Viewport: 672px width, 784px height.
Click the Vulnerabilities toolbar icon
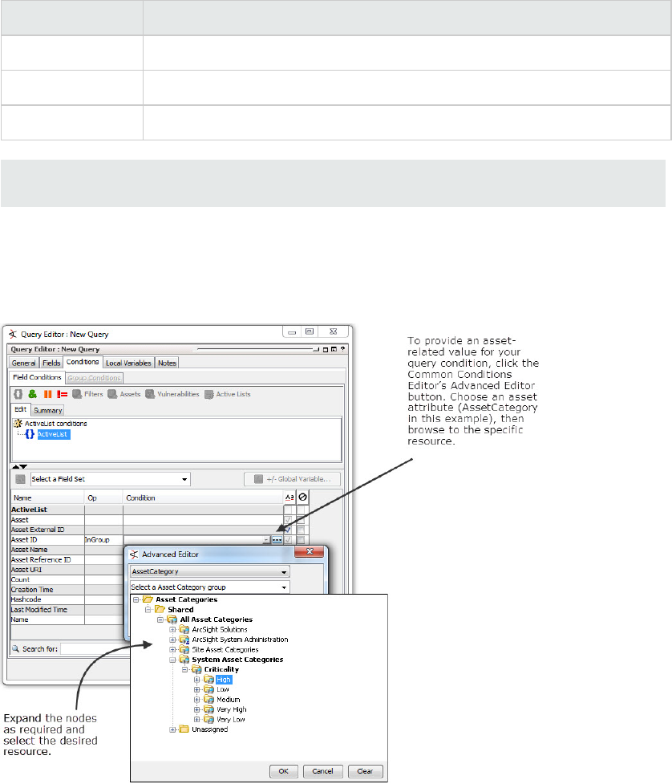(150, 394)
